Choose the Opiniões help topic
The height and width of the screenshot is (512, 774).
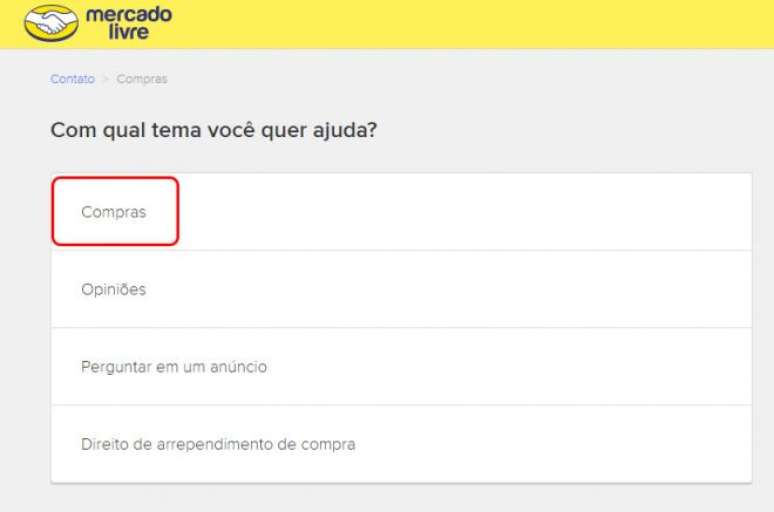coord(401,289)
